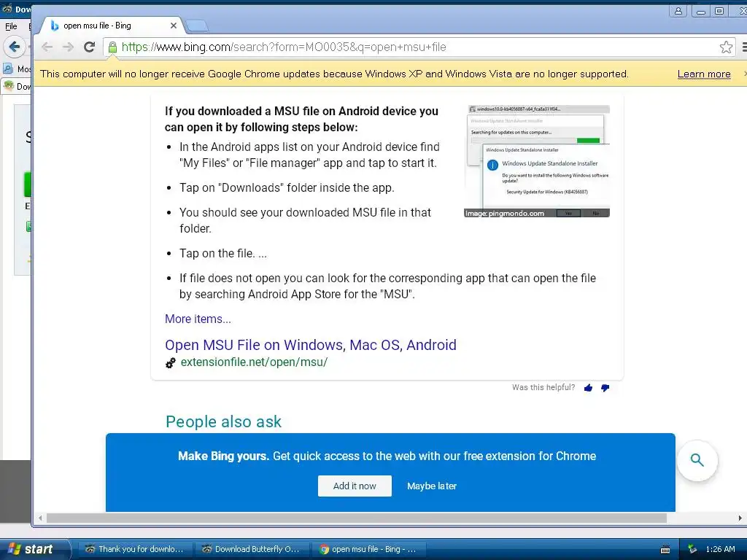Open the extensionfile.net/open/msu/ URL link

pos(254,362)
